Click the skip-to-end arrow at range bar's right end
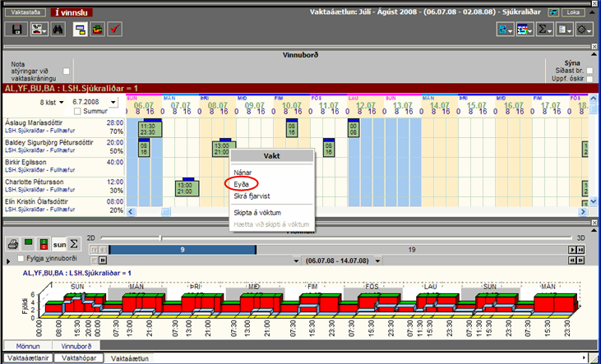The height and width of the screenshot is (364, 601). (580, 250)
